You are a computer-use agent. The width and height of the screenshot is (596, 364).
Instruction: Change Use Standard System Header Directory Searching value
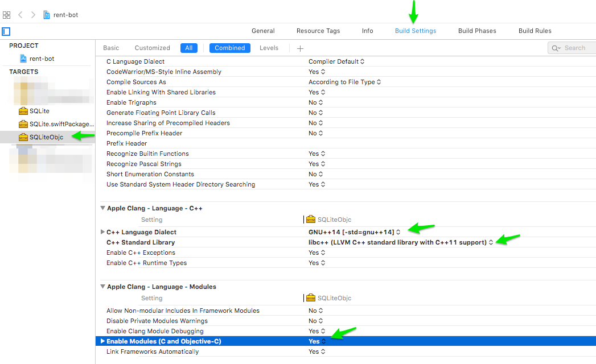317,185
